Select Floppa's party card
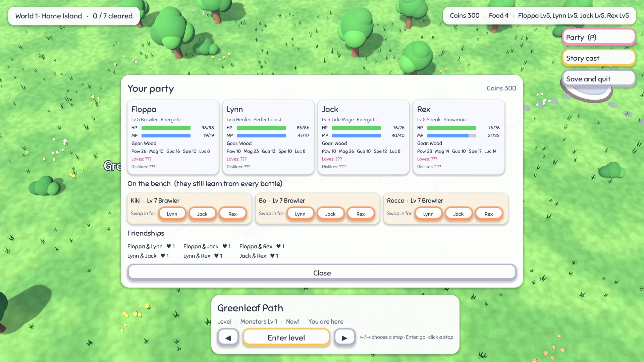The image size is (644, 362). click(173, 137)
